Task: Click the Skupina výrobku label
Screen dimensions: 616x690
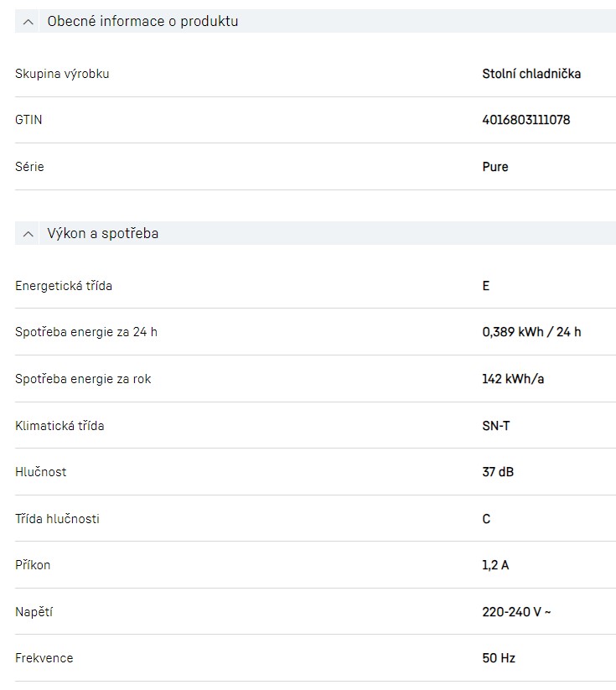Action: [62, 74]
